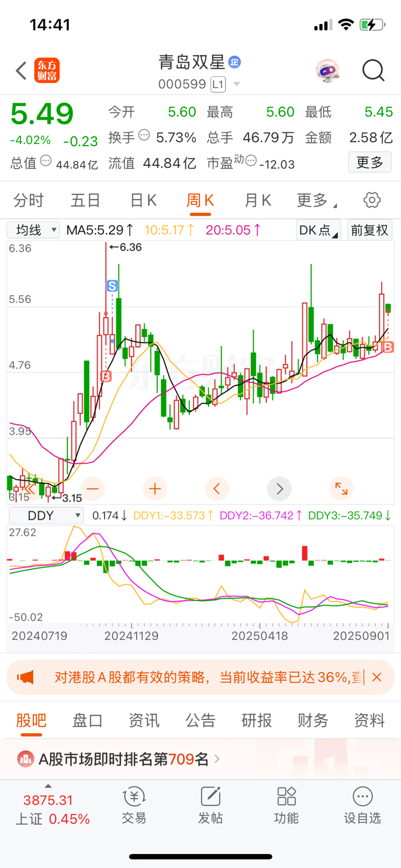
Task: Switch to 财务 tab
Action: point(313,721)
